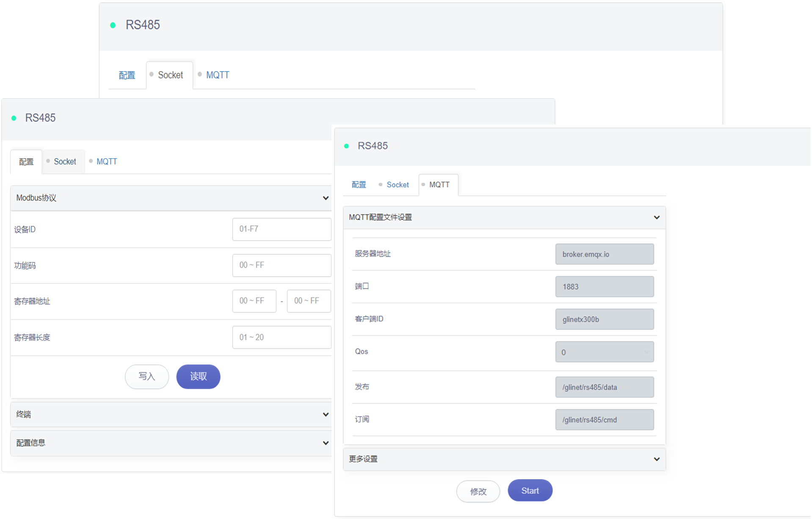812x519 pixels.
Task: Click the Qos label
Action: point(361,351)
